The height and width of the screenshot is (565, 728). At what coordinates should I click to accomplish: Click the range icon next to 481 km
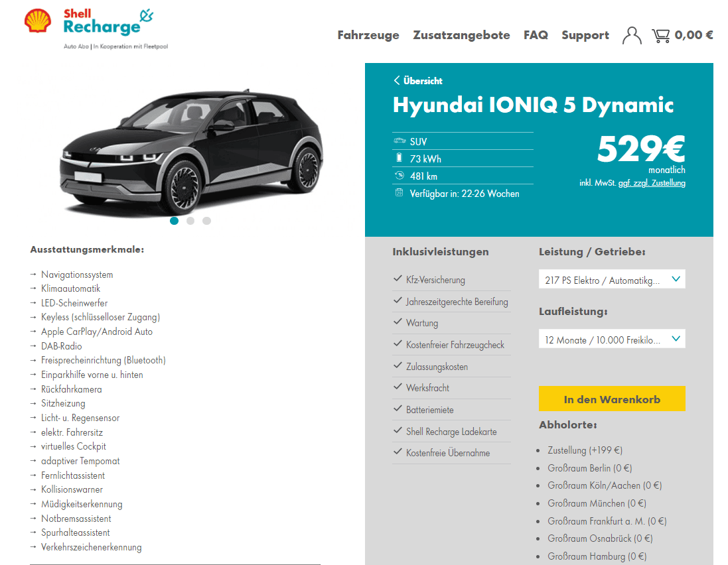tap(400, 175)
